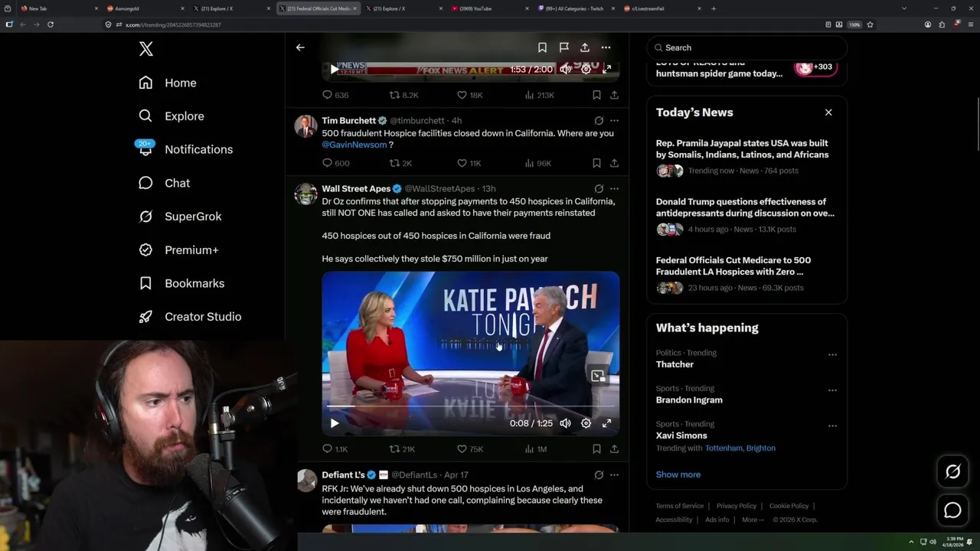The image size is (980, 551).
Task: Click Show more under What's happening
Action: click(678, 474)
